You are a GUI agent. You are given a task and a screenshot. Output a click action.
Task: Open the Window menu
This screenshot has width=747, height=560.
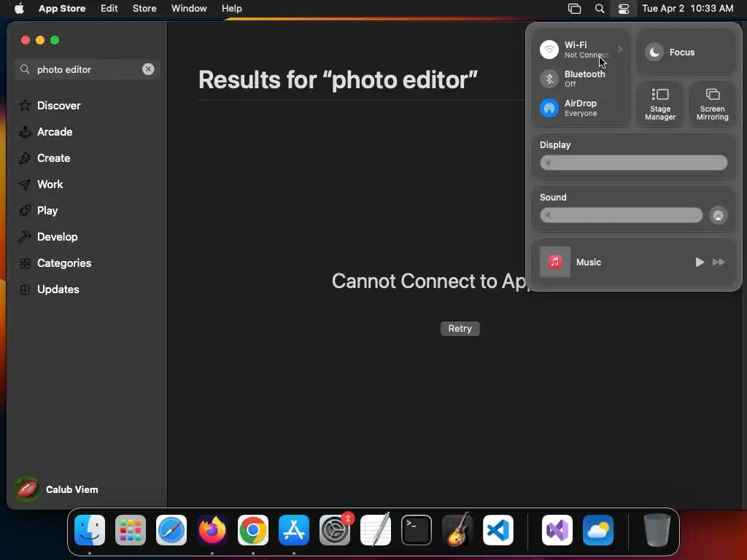(x=189, y=9)
